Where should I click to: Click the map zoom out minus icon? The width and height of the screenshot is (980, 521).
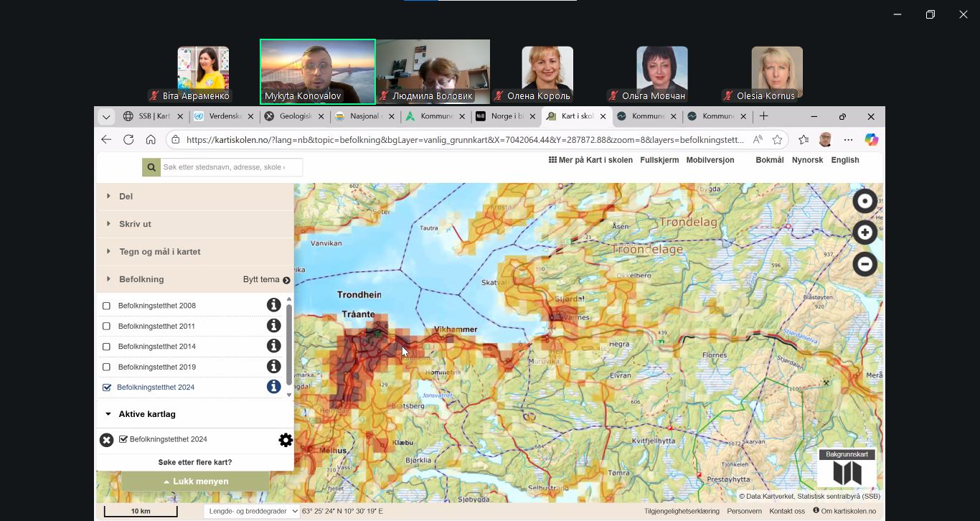(x=864, y=264)
